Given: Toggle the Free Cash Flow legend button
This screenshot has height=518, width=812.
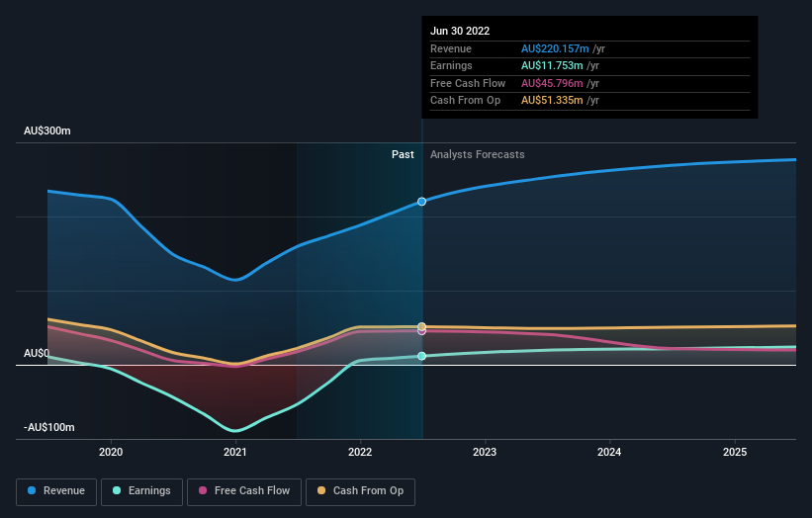Looking at the screenshot, I should (244, 491).
